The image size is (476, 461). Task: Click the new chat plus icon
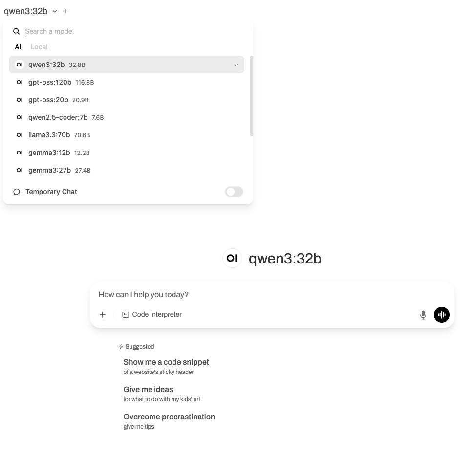coord(66,11)
